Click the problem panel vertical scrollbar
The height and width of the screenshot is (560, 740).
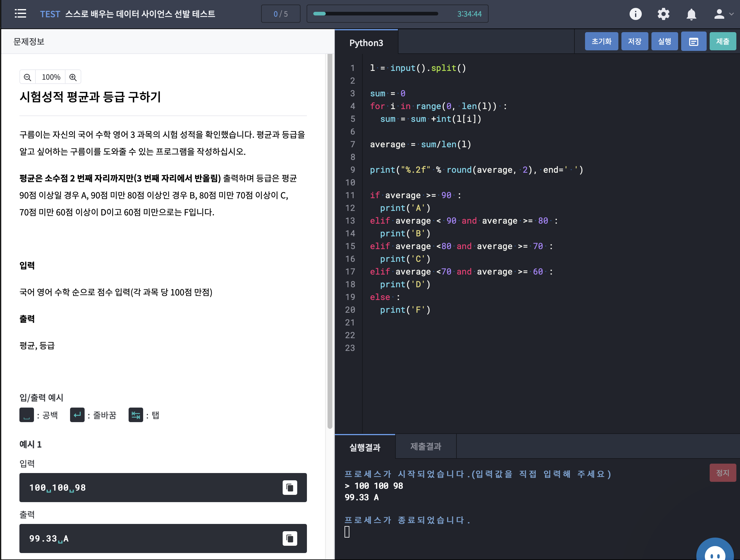[330, 241]
